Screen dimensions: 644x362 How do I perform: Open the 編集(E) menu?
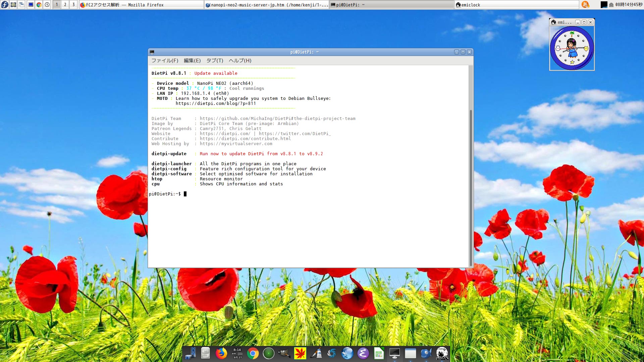[192, 61]
